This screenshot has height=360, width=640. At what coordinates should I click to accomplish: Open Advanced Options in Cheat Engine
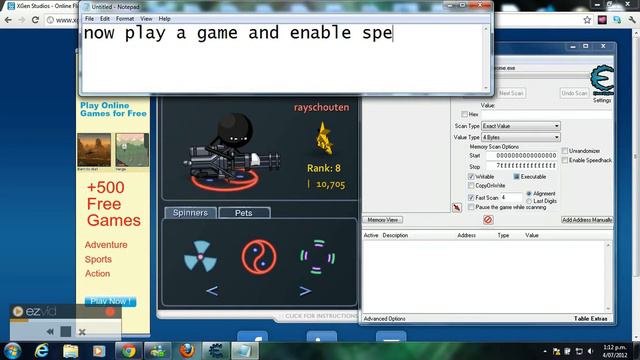384,319
